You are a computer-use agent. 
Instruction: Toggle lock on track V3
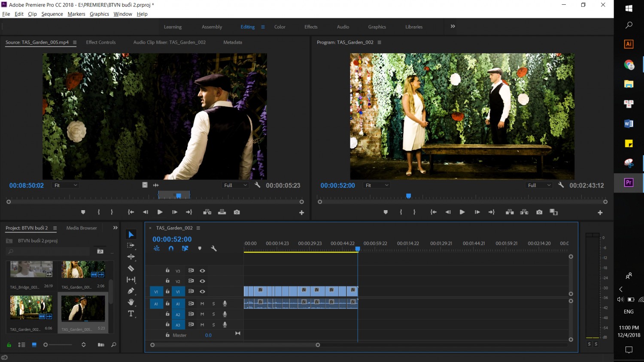tap(167, 270)
